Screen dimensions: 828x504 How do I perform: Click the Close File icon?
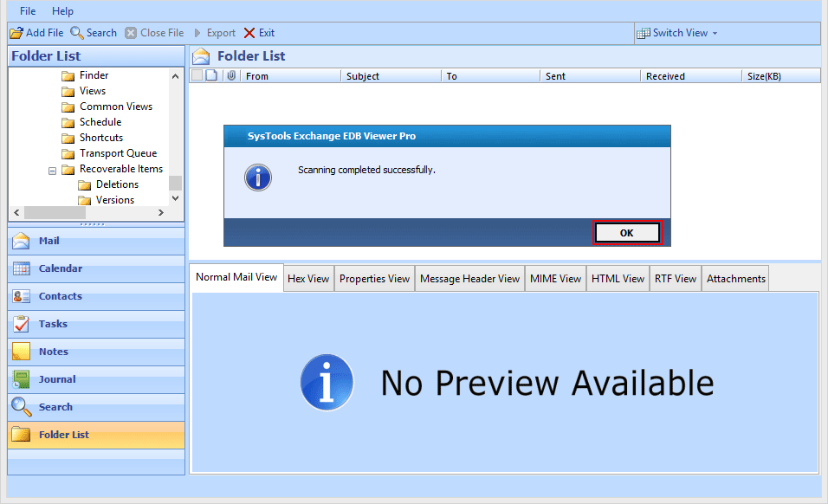(x=131, y=33)
